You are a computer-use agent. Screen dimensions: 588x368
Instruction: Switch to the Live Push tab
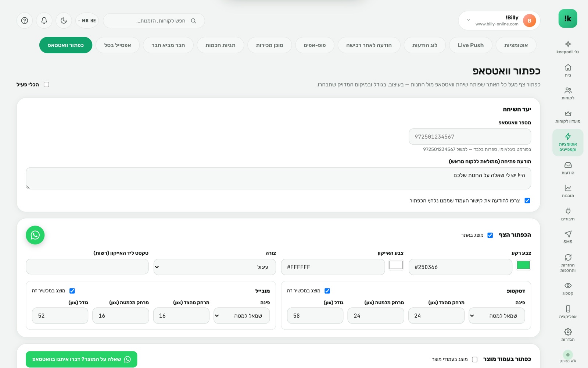(x=471, y=45)
